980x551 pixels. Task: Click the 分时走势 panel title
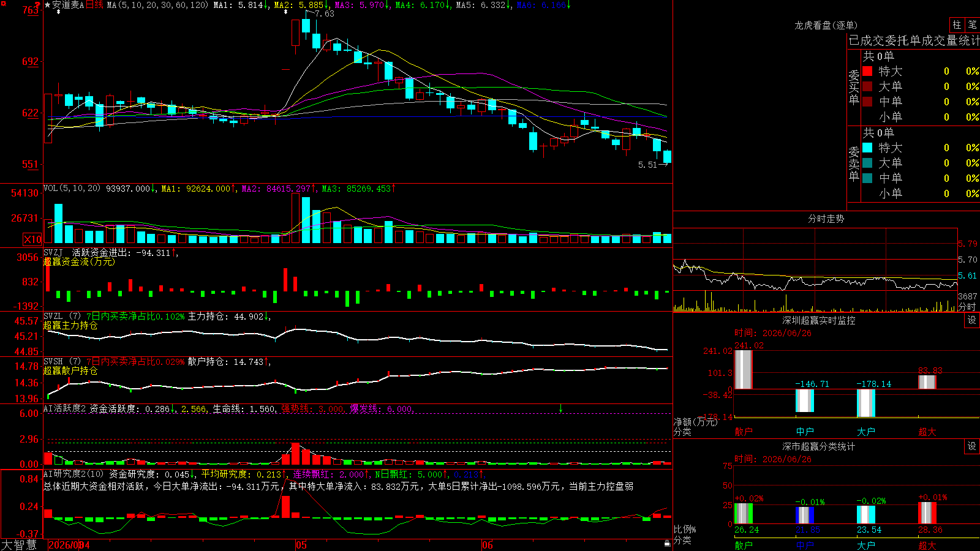click(826, 219)
